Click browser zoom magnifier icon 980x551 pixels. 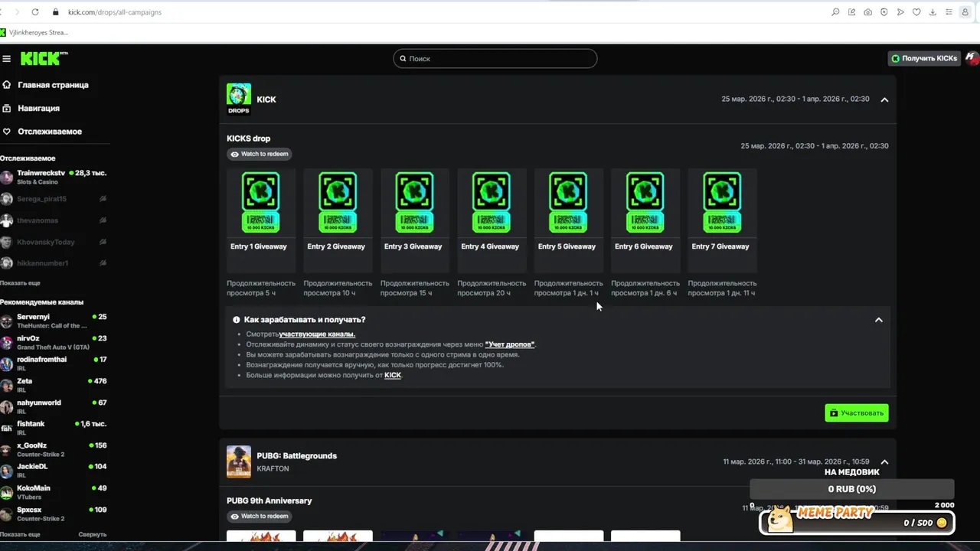(835, 12)
